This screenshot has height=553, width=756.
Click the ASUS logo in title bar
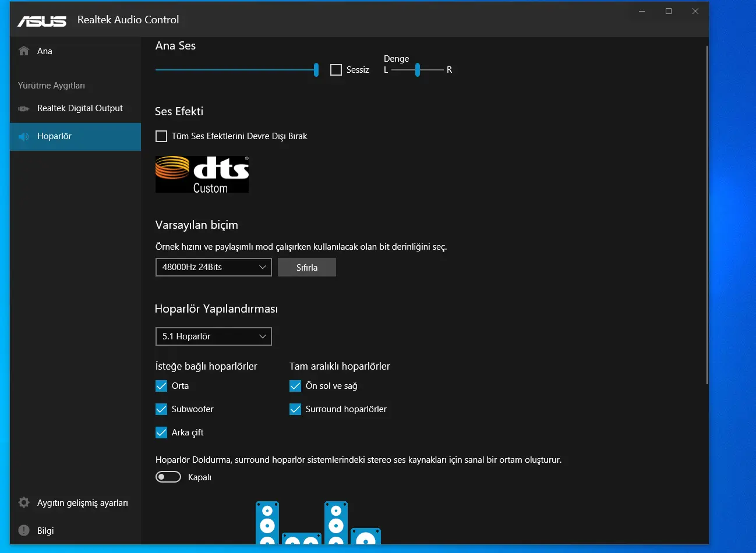tap(42, 21)
